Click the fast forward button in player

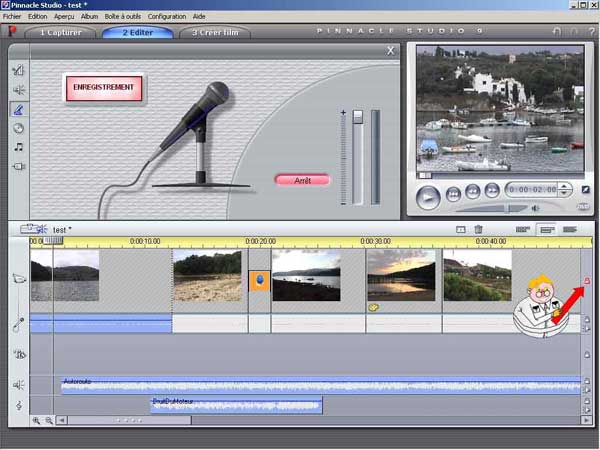[492, 190]
